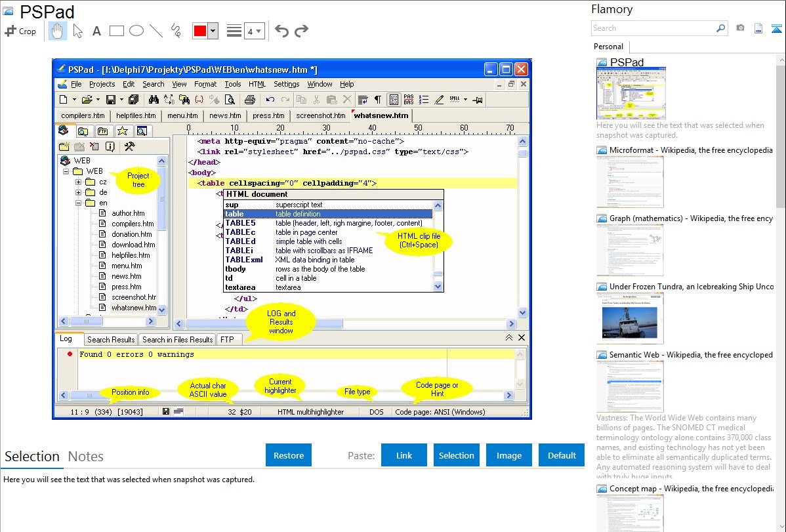Click the Flamory search field
The width and height of the screenshot is (786, 532).
click(653, 28)
